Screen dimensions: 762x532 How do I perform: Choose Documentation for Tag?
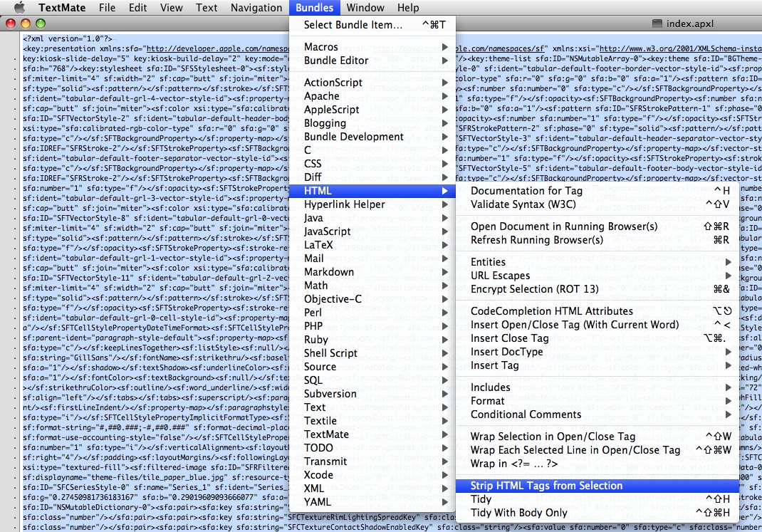(x=597, y=191)
